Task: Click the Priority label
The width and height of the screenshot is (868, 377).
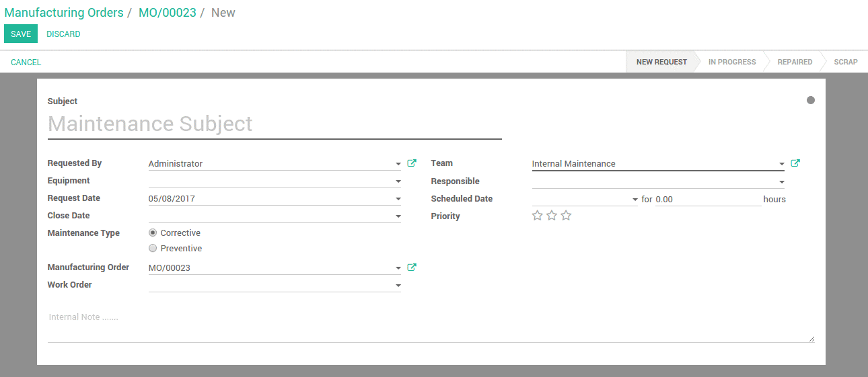Action: coord(445,216)
